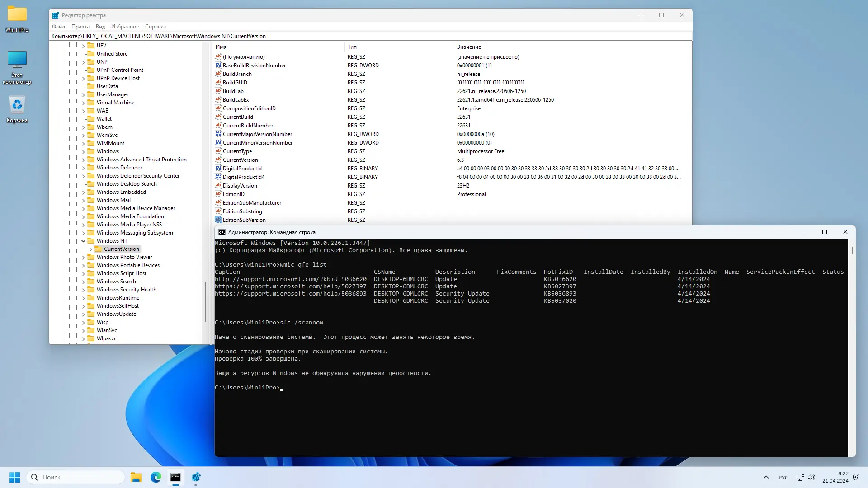Click the Command Prompt taskbar icon
This screenshot has width=868, height=488.
[175, 477]
